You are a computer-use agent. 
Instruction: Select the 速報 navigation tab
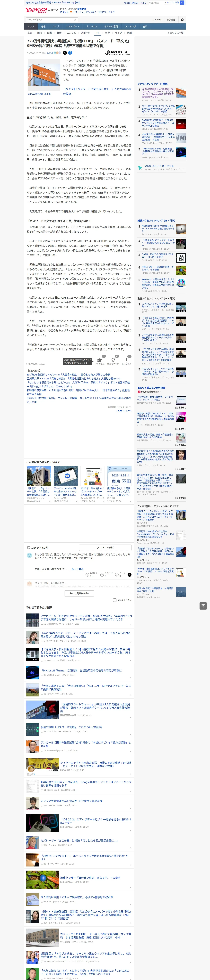tap(43, 27)
